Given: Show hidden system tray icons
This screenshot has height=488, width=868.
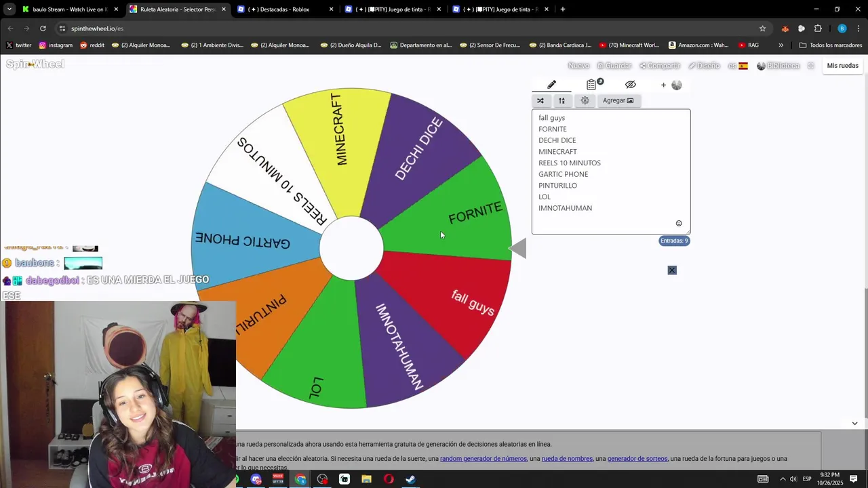Looking at the screenshot, I should pyautogui.click(x=783, y=479).
